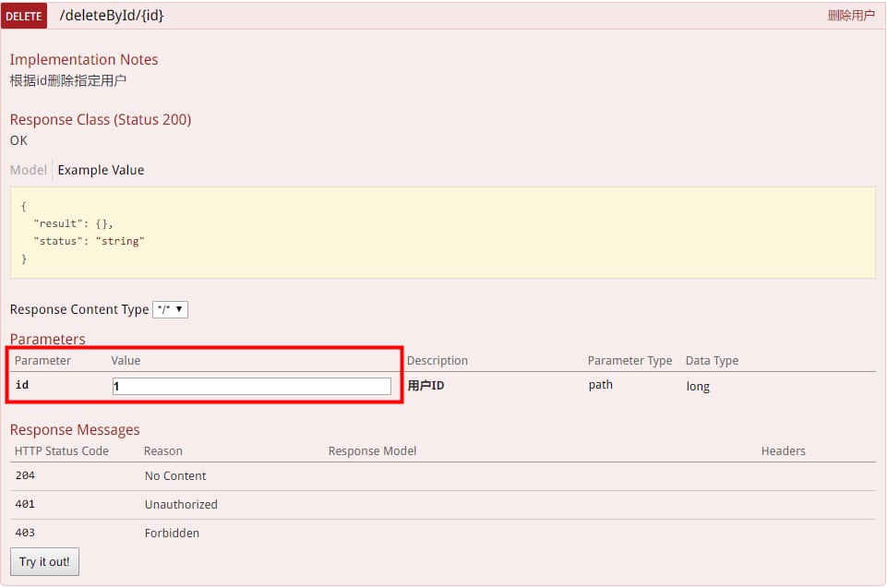Switch to the Model tab
Screen dimensions: 888x588
coord(29,170)
